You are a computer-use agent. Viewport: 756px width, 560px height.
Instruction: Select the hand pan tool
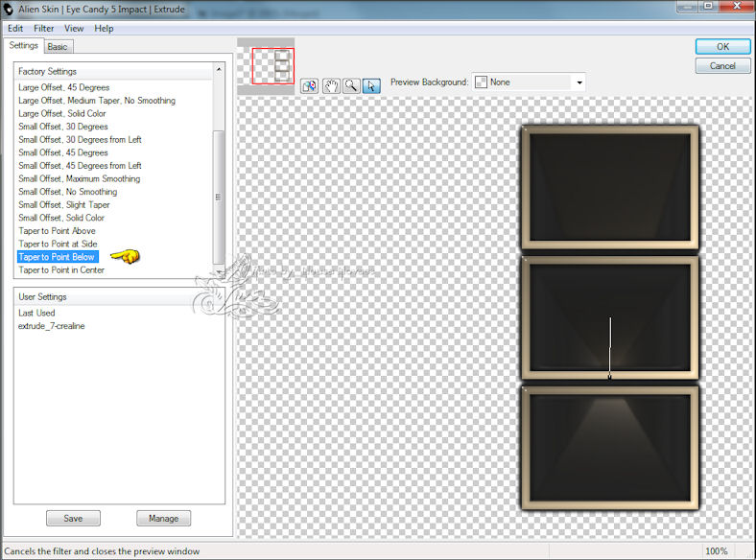pyautogui.click(x=331, y=85)
